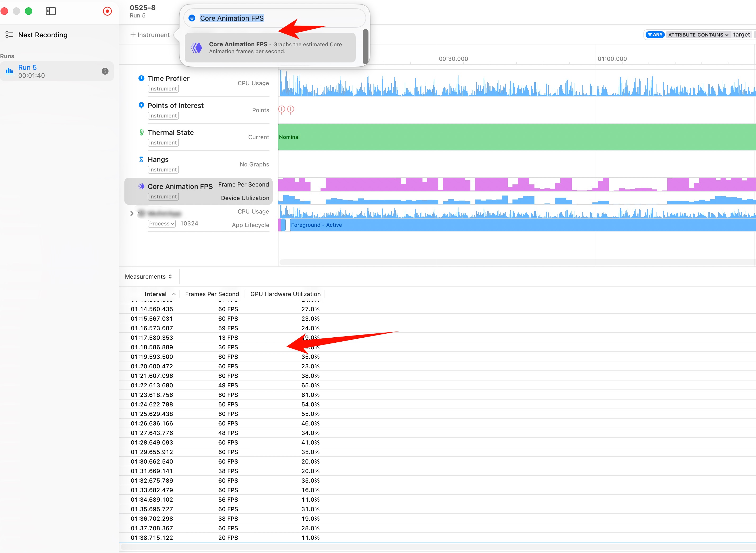Viewport: 756px width, 553px height.
Task: Start recording with the red record button
Action: [x=107, y=11]
